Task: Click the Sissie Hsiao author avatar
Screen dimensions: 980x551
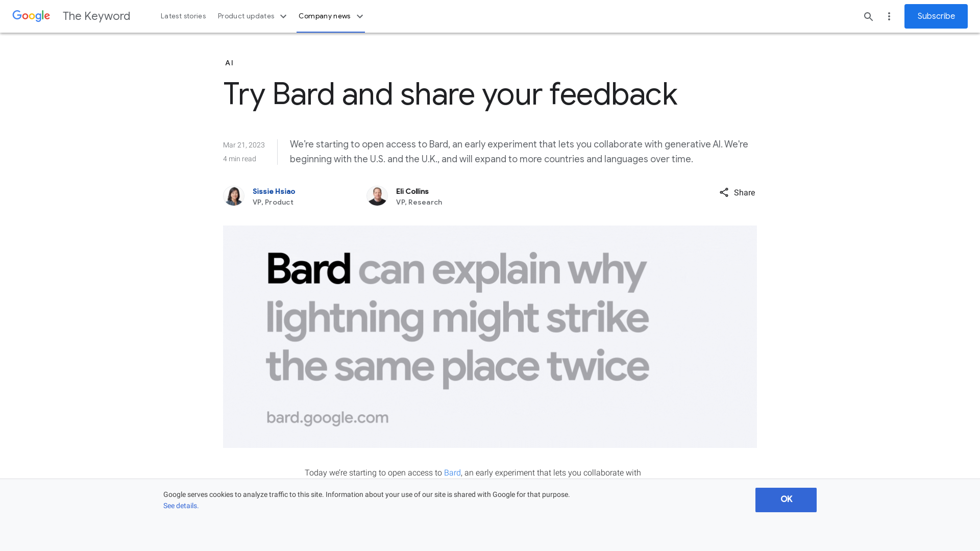Action: [234, 196]
